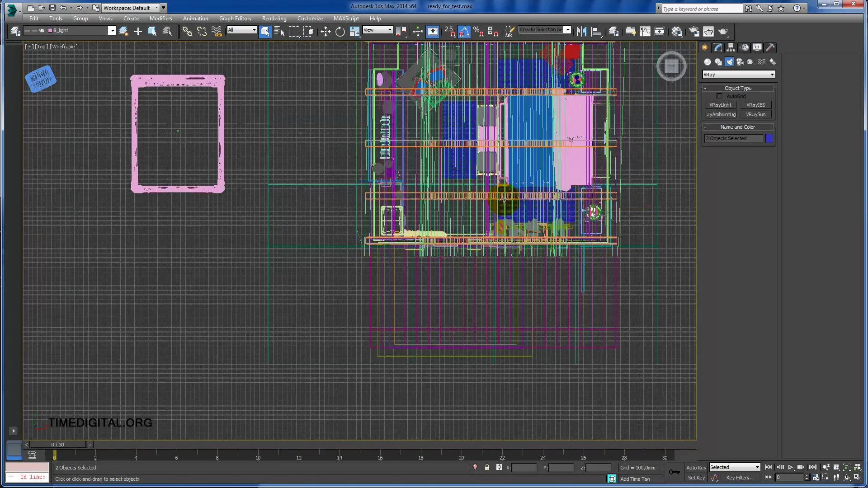Switch to Utilities command panel tab

(770, 47)
